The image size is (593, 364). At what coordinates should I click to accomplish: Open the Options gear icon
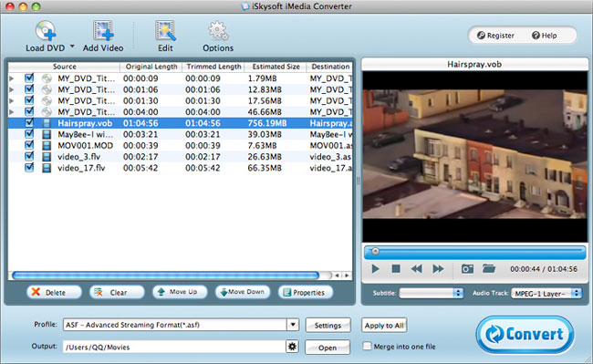click(x=218, y=31)
